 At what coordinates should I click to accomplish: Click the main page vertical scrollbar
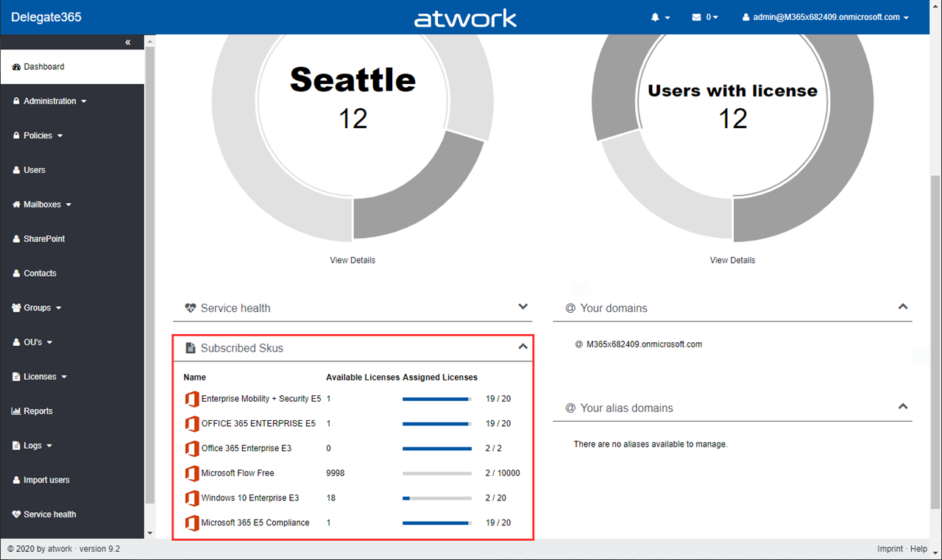tap(936, 344)
